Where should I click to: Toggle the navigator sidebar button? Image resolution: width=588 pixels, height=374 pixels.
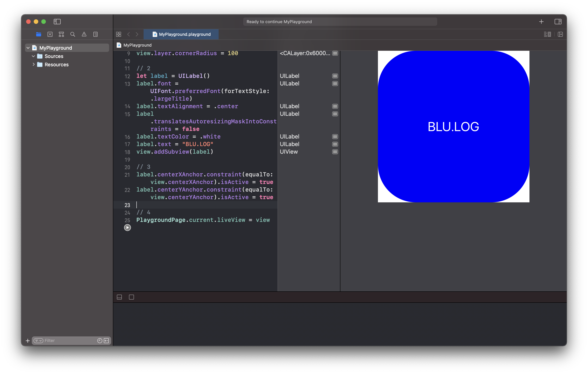pos(57,21)
